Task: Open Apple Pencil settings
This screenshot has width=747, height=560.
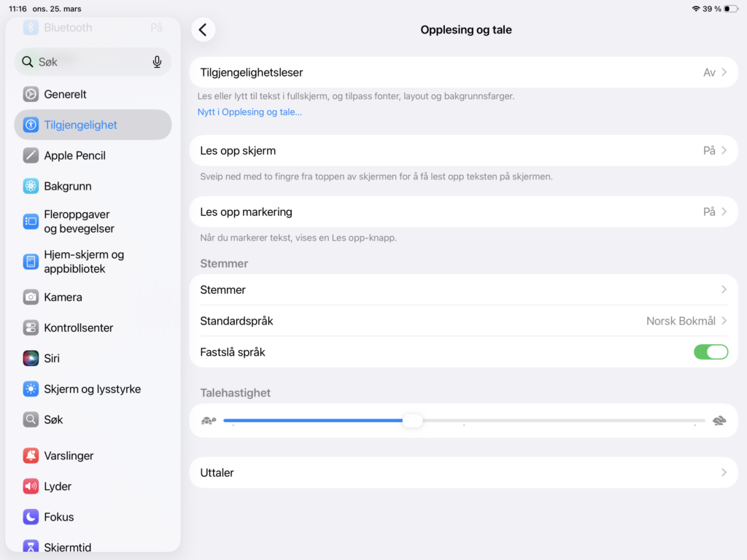Action: point(93,155)
